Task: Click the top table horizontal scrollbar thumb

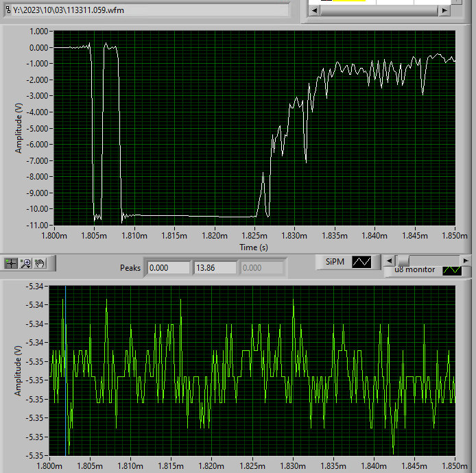Action: tap(379, 10)
